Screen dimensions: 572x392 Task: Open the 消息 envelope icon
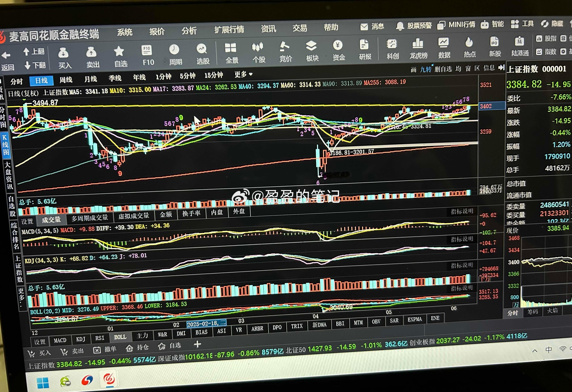click(364, 27)
